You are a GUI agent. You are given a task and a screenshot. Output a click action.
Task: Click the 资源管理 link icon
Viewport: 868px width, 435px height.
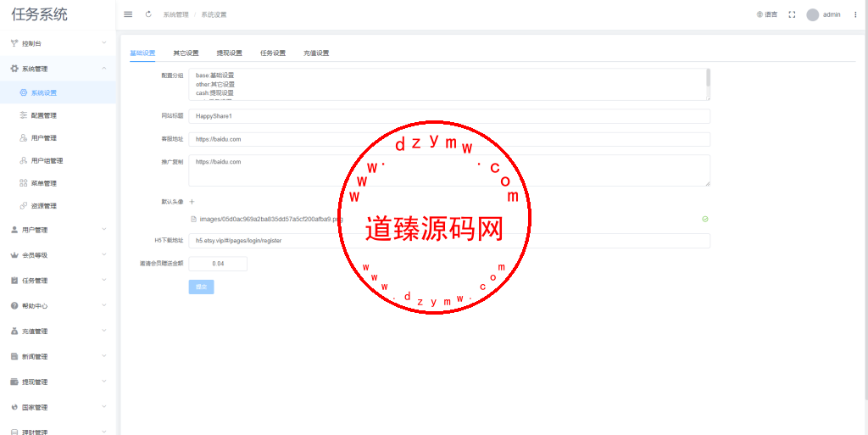(x=23, y=206)
